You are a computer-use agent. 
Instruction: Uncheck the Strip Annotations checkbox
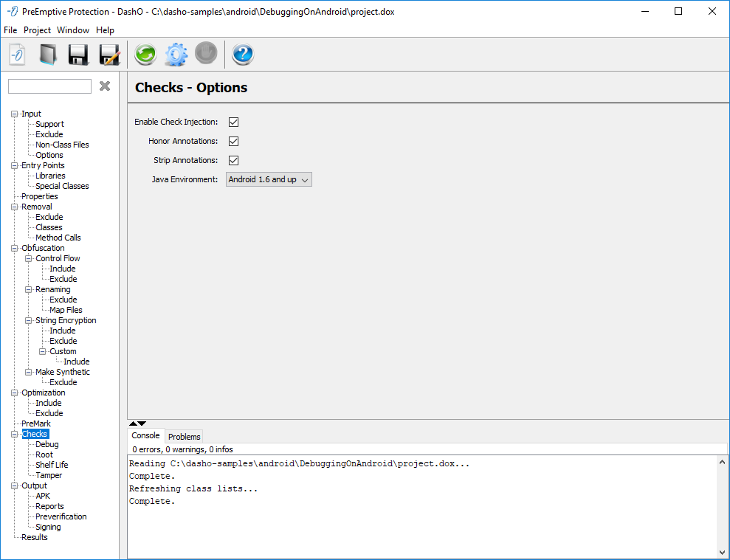(x=233, y=160)
